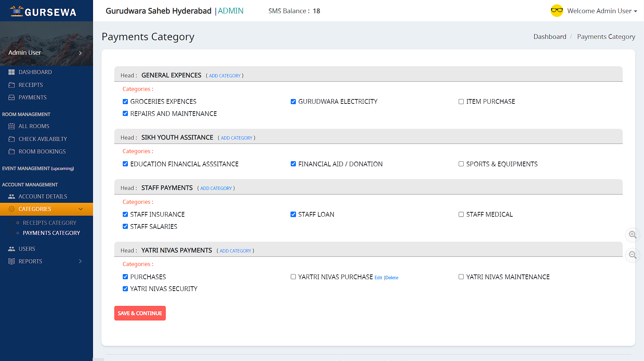Click the Save & Continue button
The width and height of the screenshot is (644, 361).
point(140,313)
